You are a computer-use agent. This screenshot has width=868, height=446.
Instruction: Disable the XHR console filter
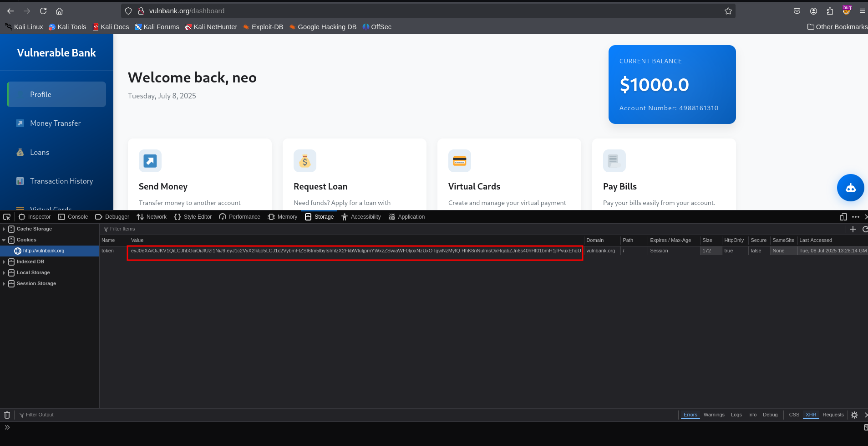pos(811,415)
